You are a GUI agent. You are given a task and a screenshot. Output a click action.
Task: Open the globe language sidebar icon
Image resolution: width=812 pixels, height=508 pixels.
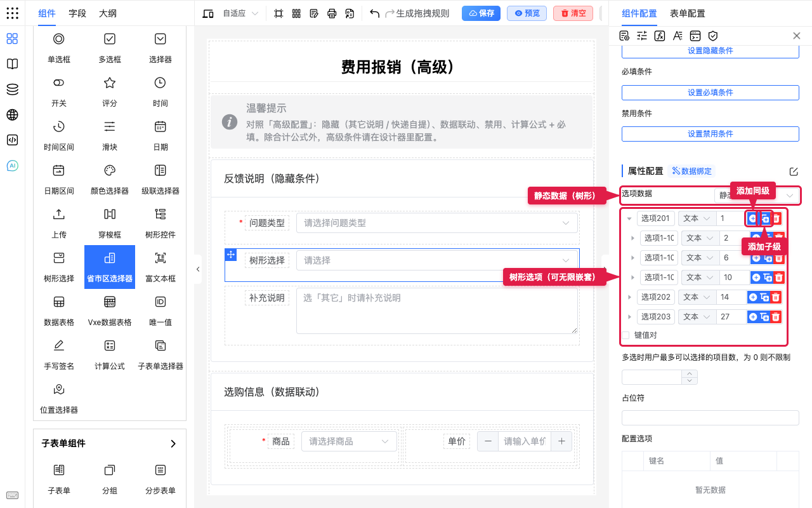[x=12, y=115]
